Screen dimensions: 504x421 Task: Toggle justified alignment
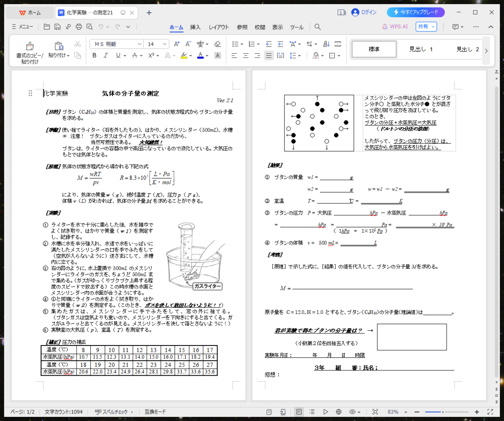point(269,55)
